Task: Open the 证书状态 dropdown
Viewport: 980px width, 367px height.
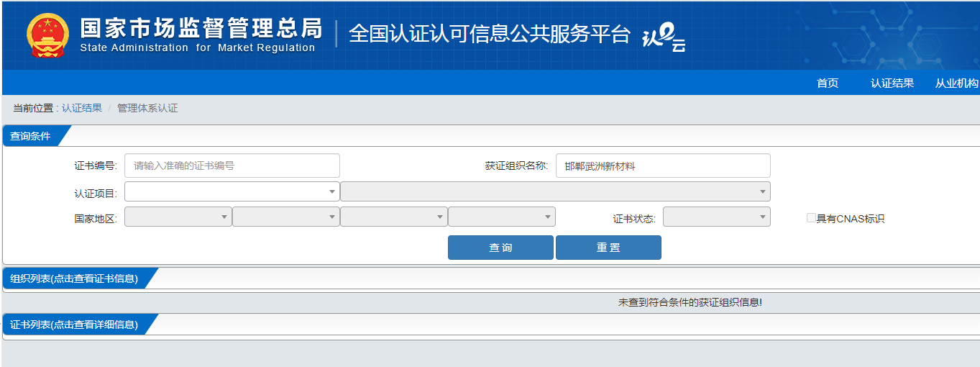Action: [717, 217]
